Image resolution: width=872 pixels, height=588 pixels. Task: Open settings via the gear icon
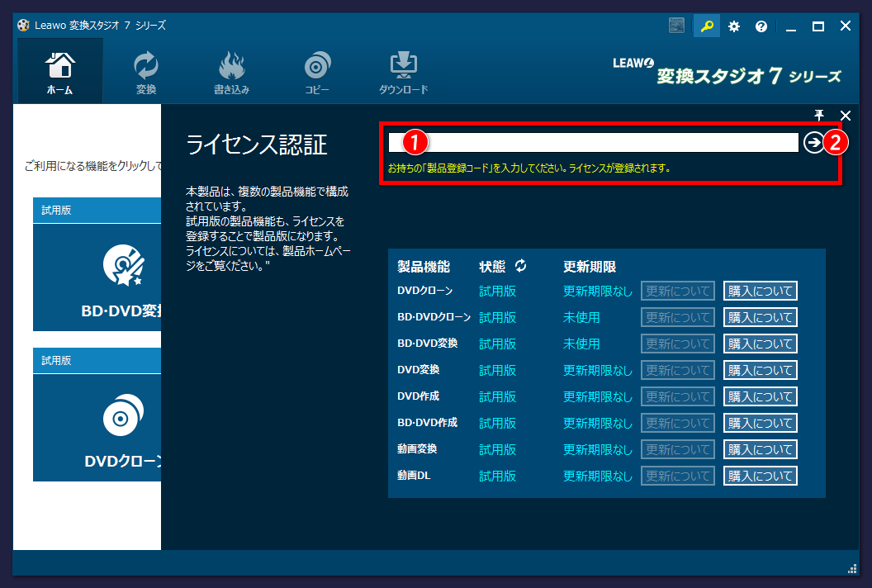click(734, 26)
